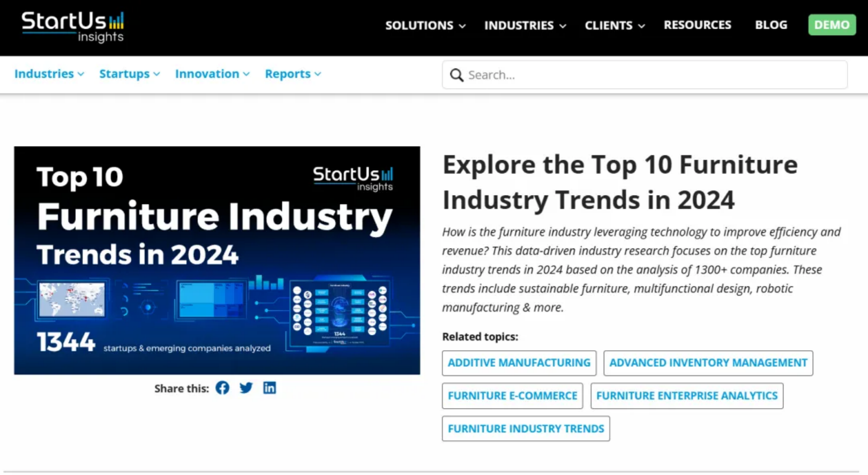Share article on LinkedIn icon

click(x=270, y=388)
